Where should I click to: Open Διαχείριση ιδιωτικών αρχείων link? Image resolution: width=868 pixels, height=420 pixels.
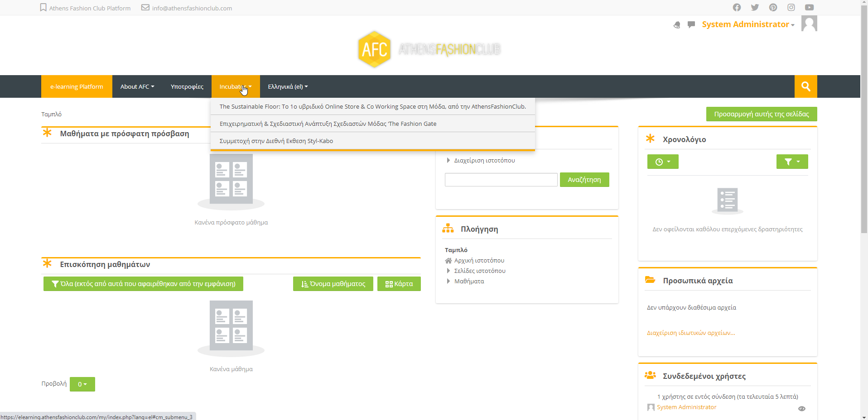(x=690, y=333)
